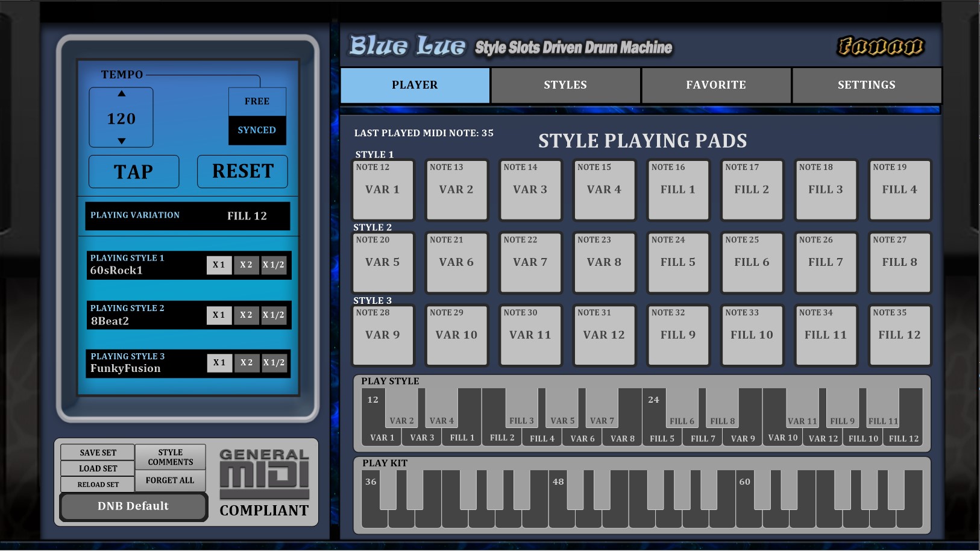
Task: Trigger the FILL 4 pad
Action: click(x=900, y=190)
